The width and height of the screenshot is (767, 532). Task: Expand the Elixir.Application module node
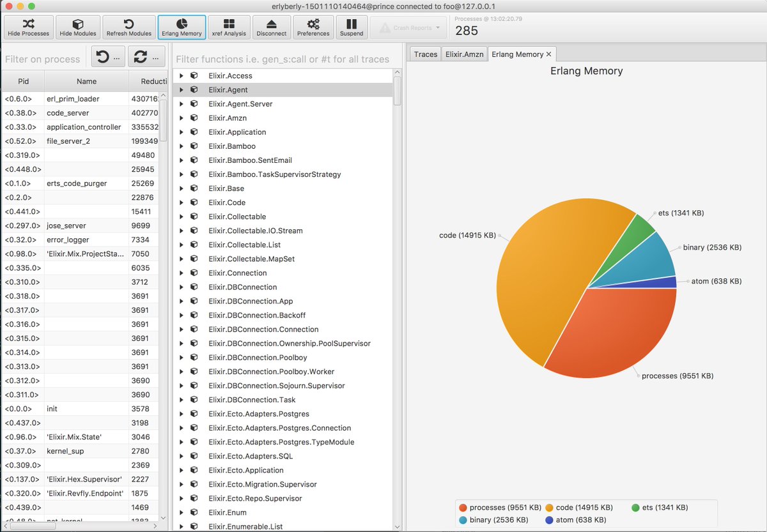click(x=182, y=132)
